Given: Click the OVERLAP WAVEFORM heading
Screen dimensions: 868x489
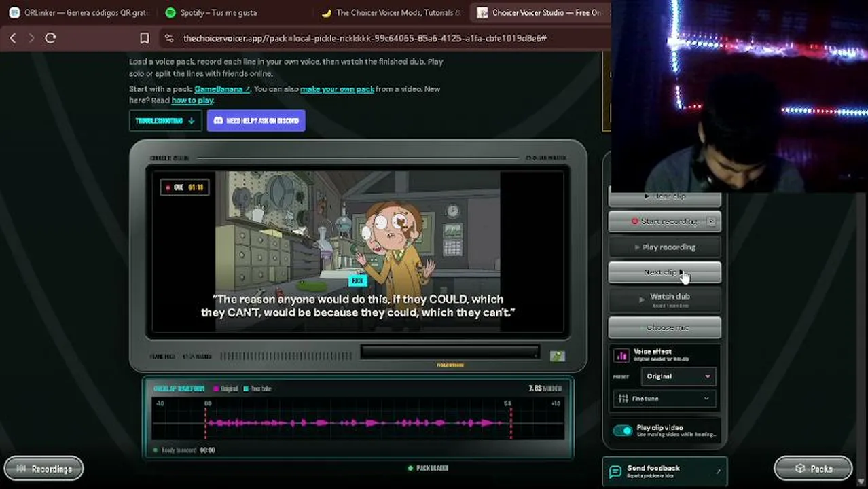Looking at the screenshot, I should [x=179, y=389].
